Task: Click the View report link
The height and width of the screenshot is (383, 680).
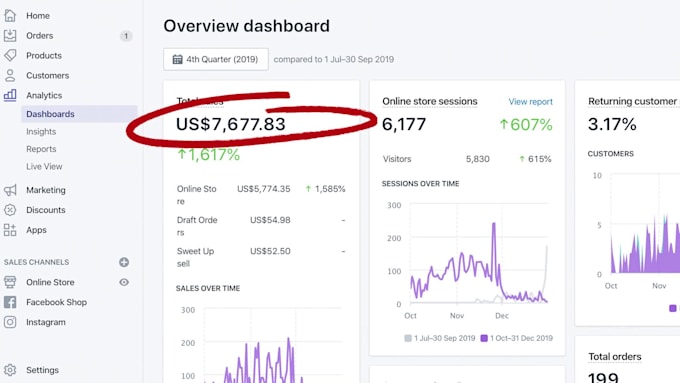Action: 530,101
